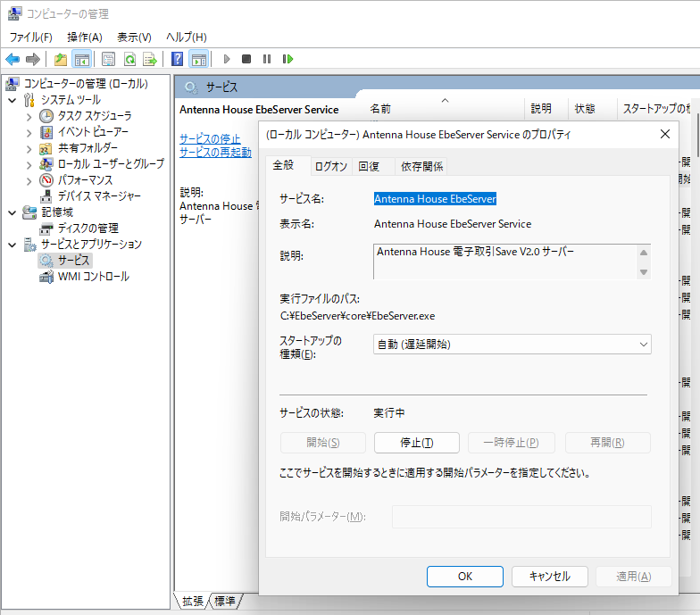Select ディスクの管理 in the tree
The width and height of the screenshot is (700, 615).
[87, 229]
